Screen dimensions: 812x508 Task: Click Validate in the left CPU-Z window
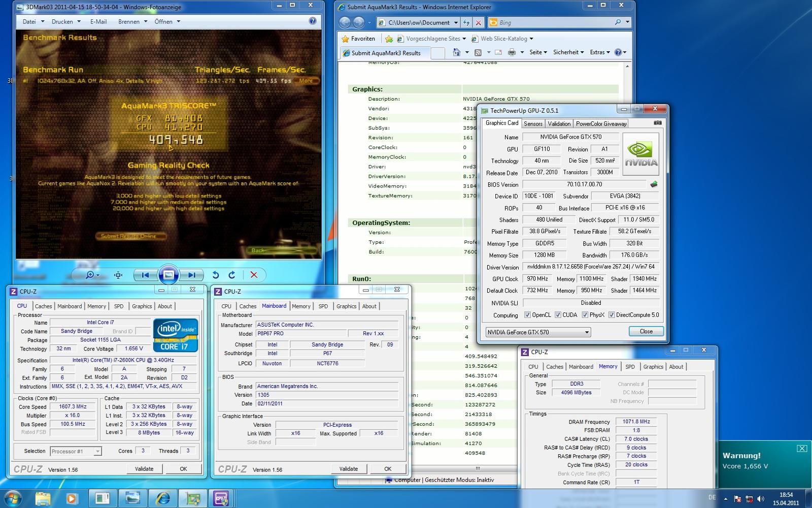tap(144, 469)
